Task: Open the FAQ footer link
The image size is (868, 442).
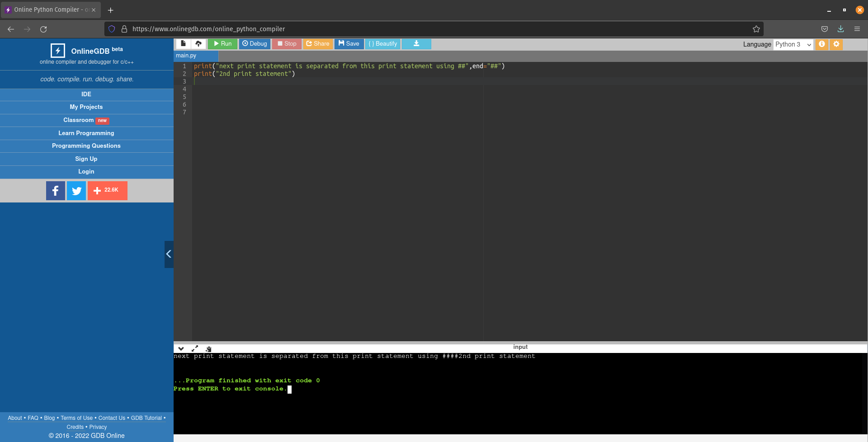Action: coord(33,418)
